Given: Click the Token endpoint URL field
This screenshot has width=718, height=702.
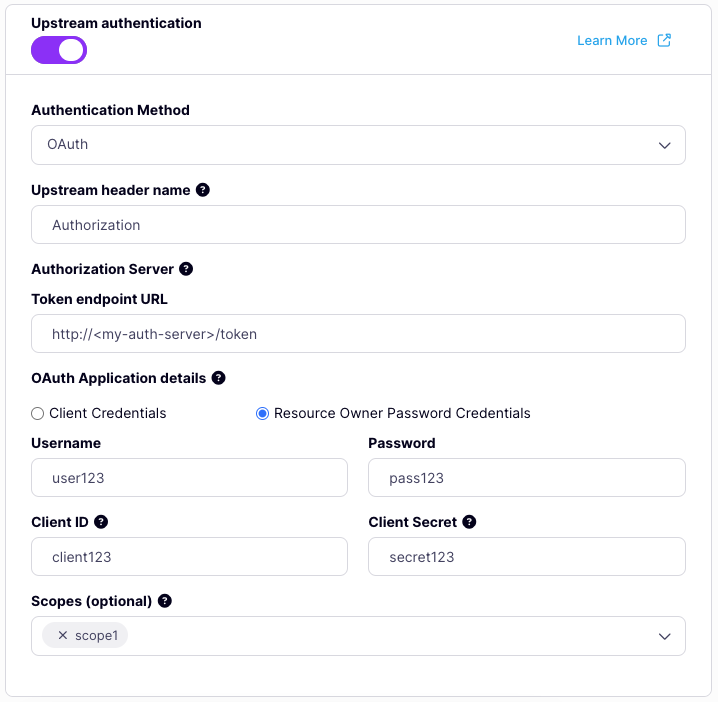Looking at the screenshot, I should coord(358,334).
